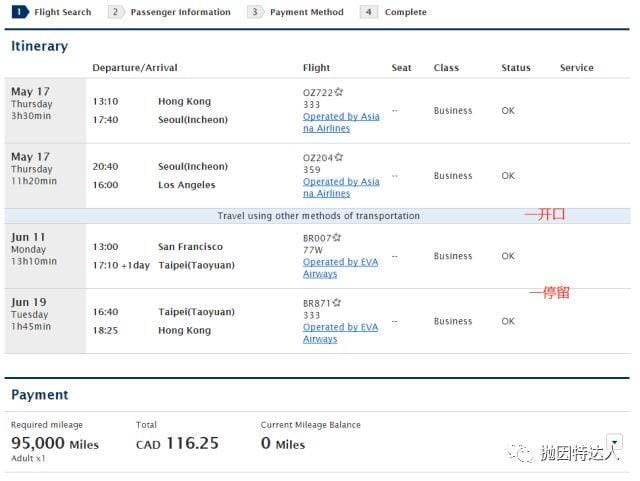Expand the payment details dropdown arrow
The height and width of the screenshot is (481, 640).
pyautogui.click(x=614, y=441)
